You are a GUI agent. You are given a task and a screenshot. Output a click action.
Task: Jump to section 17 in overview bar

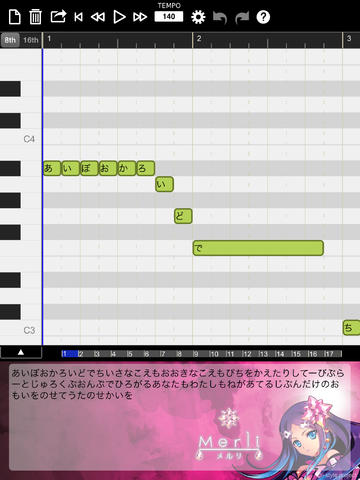click(332, 354)
